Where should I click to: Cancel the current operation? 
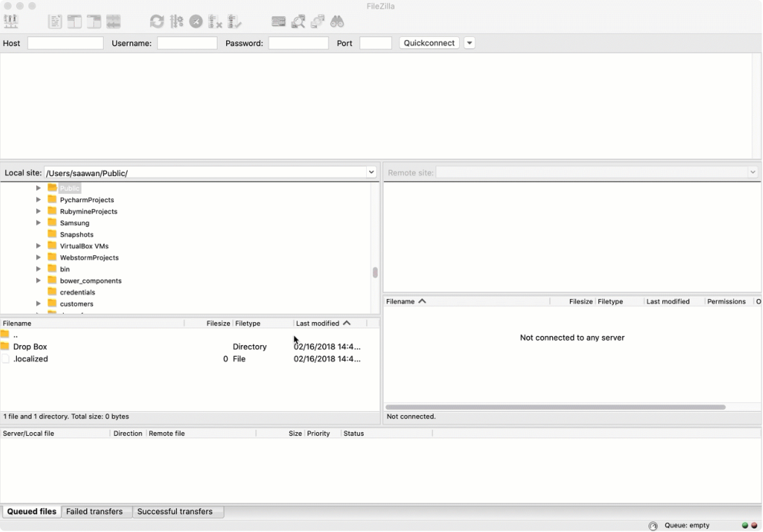pos(195,22)
